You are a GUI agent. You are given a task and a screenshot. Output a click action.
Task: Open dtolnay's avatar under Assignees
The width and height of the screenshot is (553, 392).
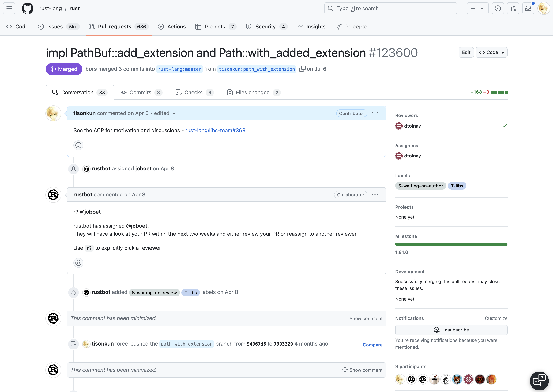tap(399, 156)
